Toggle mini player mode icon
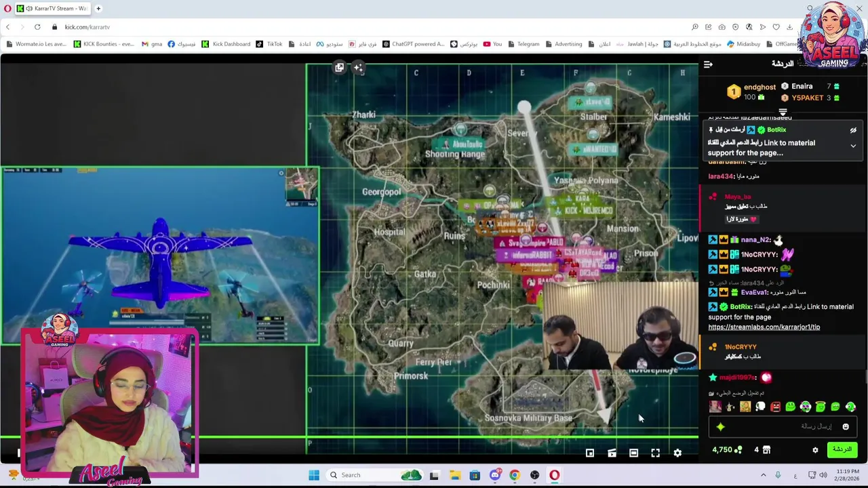Viewport: 868px width, 488px height. [590, 453]
